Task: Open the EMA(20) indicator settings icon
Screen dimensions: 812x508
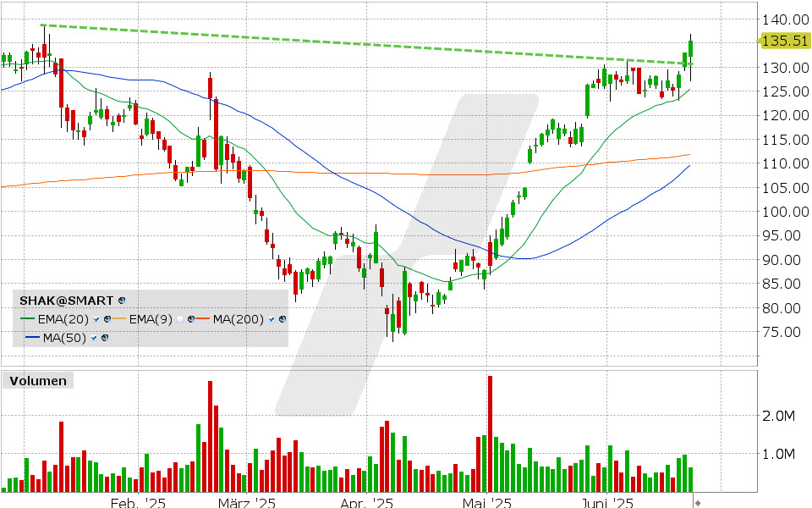Action: point(107,319)
